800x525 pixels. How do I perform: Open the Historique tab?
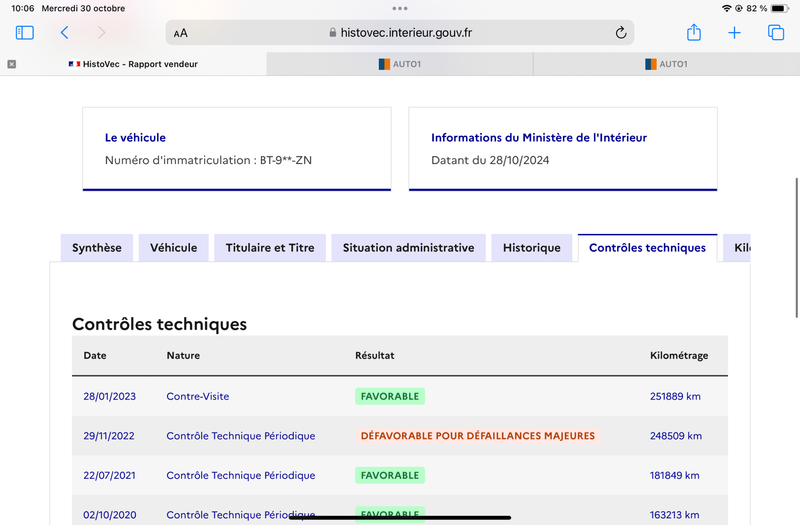pos(532,247)
